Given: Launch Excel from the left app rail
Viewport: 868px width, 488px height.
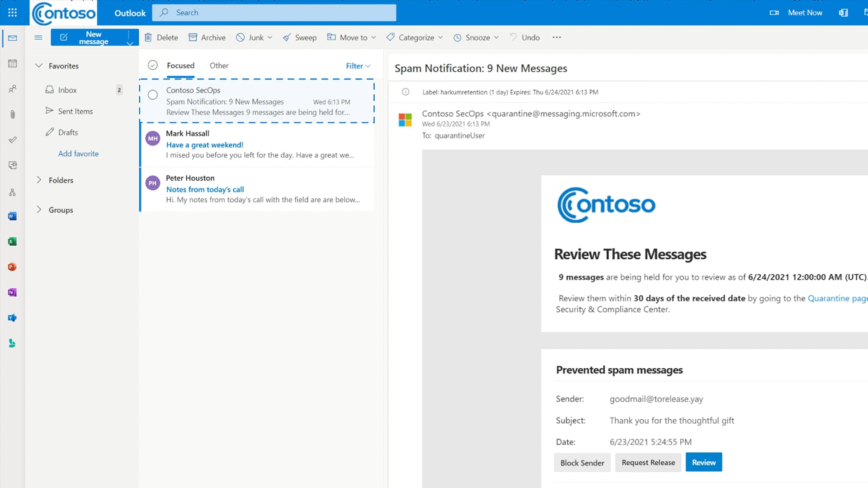Looking at the screenshot, I should [12, 242].
